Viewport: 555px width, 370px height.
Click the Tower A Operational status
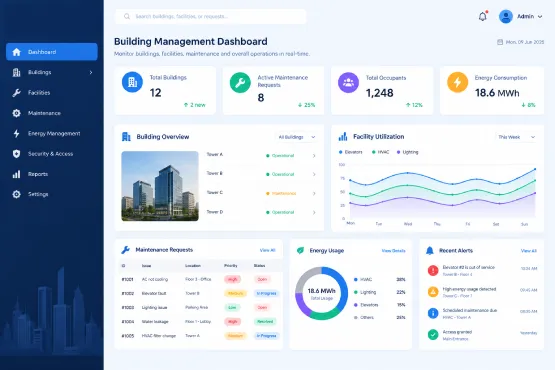tap(280, 156)
